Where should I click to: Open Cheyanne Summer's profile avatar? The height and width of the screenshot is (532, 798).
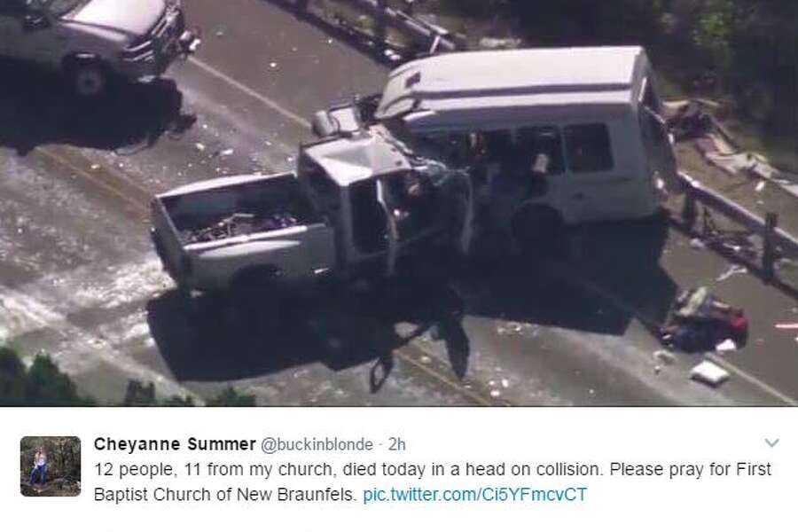click(x=51, y=465)
